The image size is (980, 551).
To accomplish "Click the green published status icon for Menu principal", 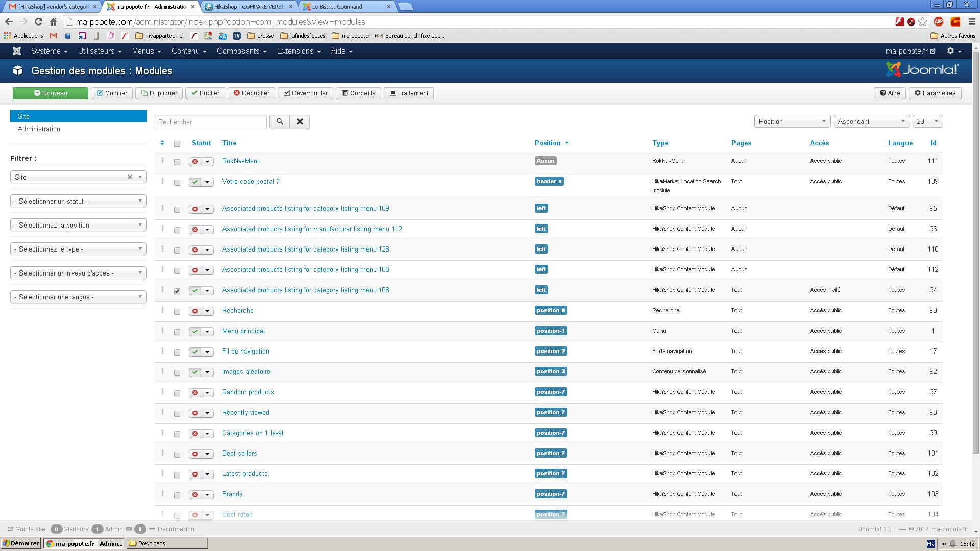I will [195, 332].
